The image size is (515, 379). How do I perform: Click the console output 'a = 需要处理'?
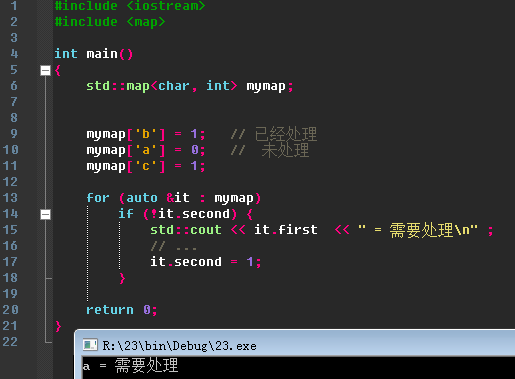tap(131, 365)
